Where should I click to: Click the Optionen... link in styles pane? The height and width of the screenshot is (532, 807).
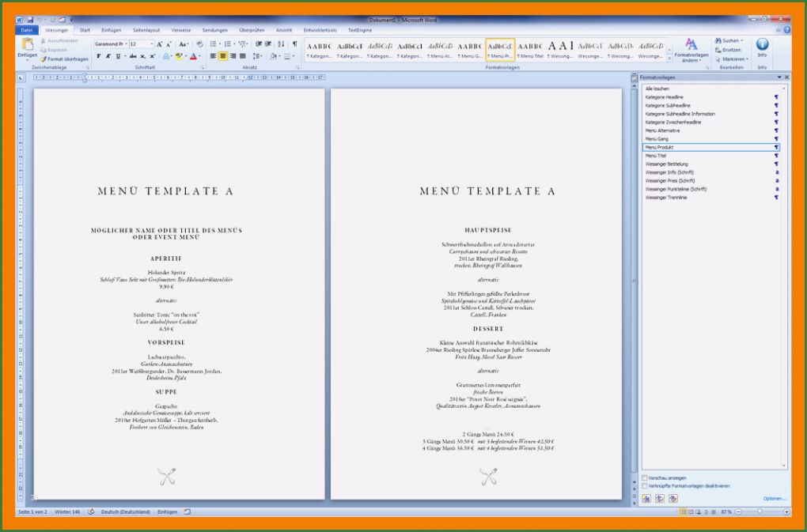point(775,499)
